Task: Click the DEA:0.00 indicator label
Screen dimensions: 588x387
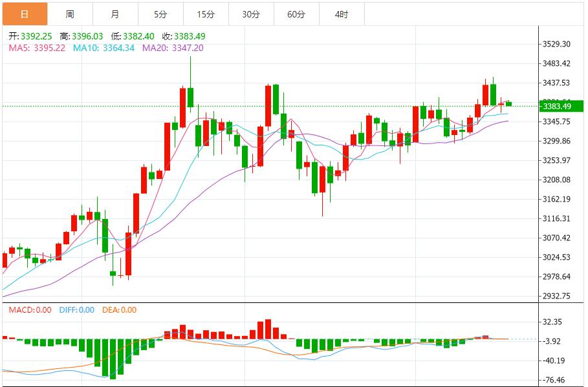Action: tap(120, 310)
